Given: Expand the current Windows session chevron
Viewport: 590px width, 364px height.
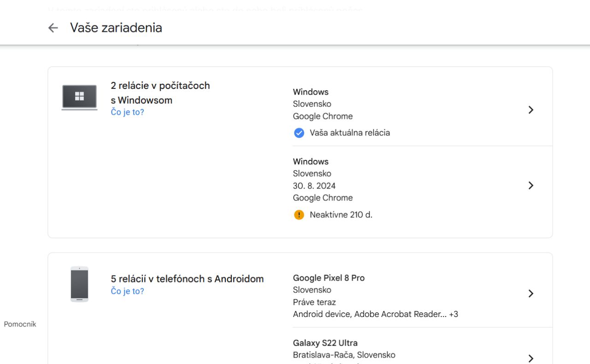Looking at the screenshot, I should click(531, 110).
